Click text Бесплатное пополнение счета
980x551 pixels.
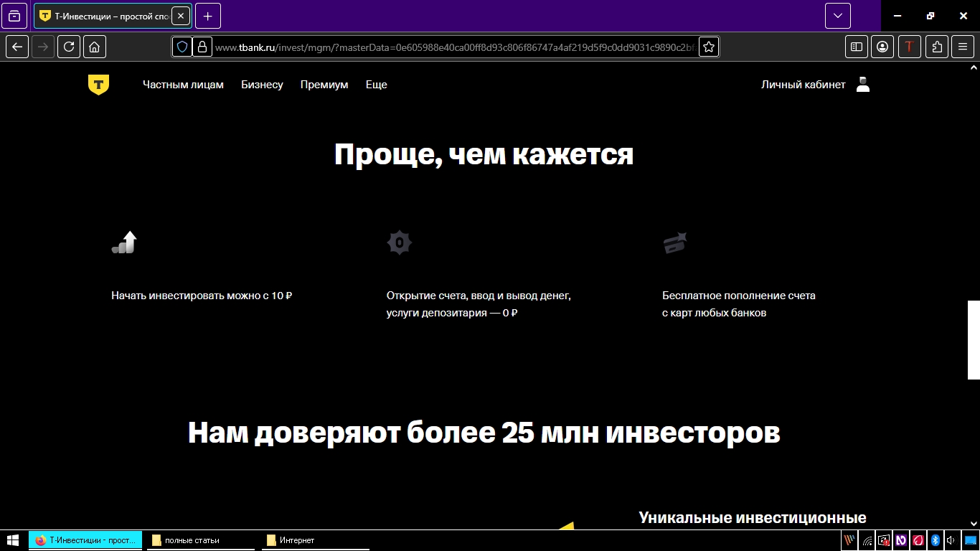click(x=739, y=296)
